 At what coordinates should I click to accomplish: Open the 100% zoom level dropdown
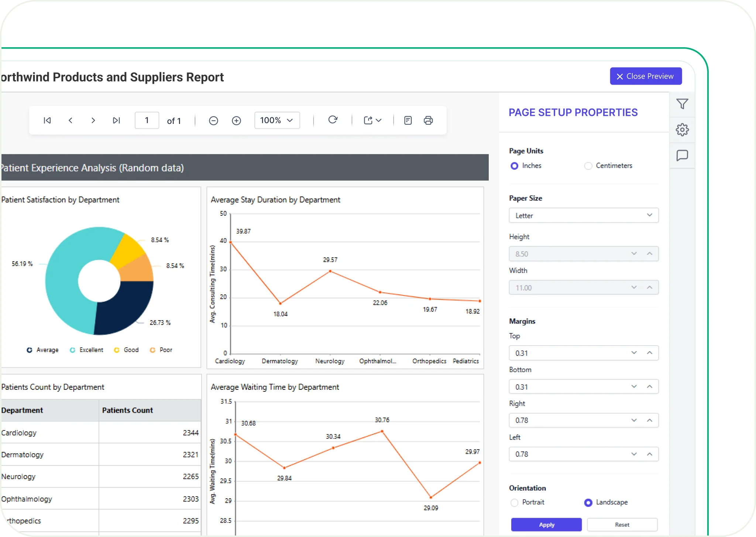[277, 121]
